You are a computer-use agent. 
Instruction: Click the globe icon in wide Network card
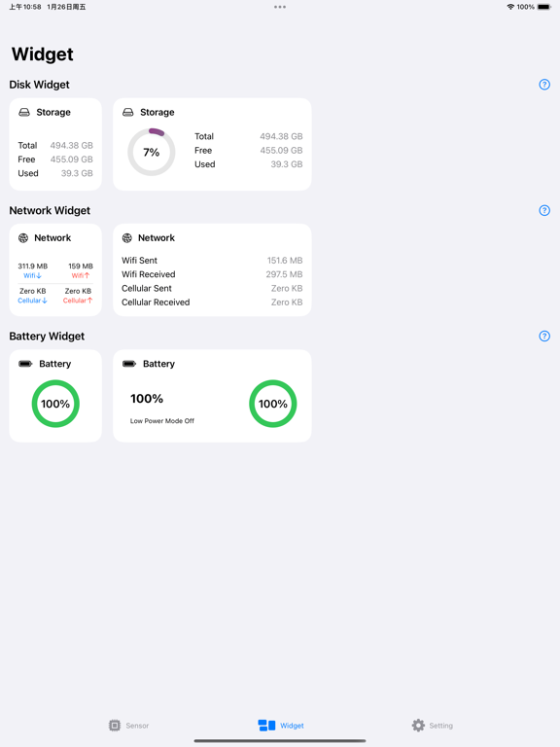click(126, 237)
